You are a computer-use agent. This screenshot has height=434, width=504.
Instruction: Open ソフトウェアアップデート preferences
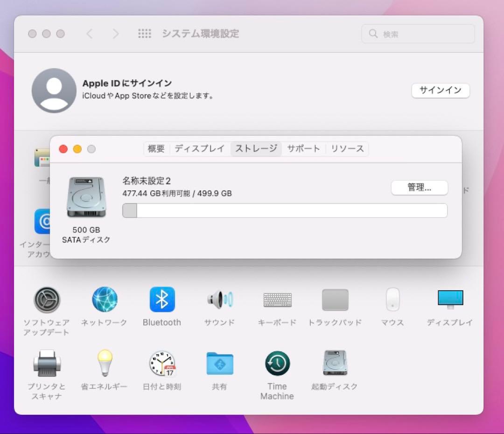(x=47, y=300)
